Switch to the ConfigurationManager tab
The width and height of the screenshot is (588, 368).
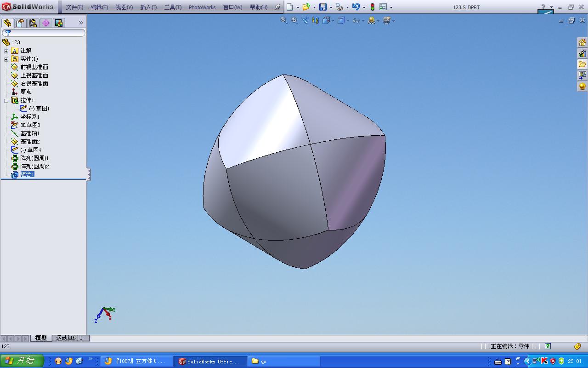click(33, 23)
